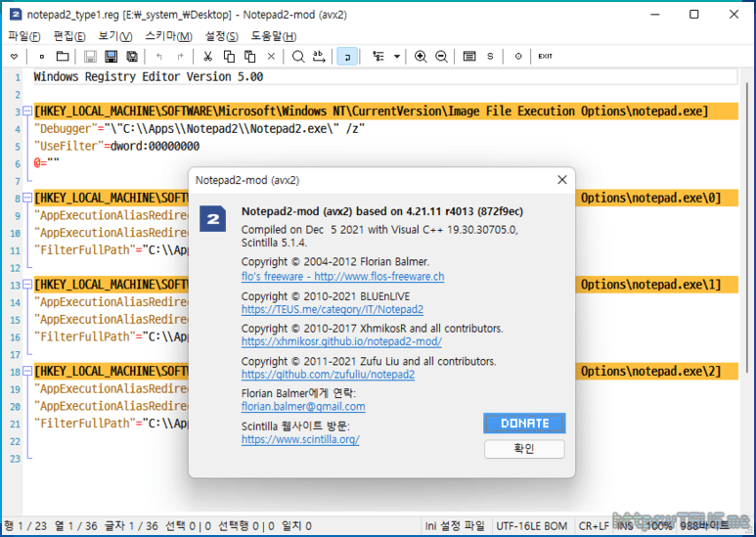Image resolution: width=756 pixels, height=537 pixels.
Task: Click the registry key header on line 3
Action: coord(372,112)
